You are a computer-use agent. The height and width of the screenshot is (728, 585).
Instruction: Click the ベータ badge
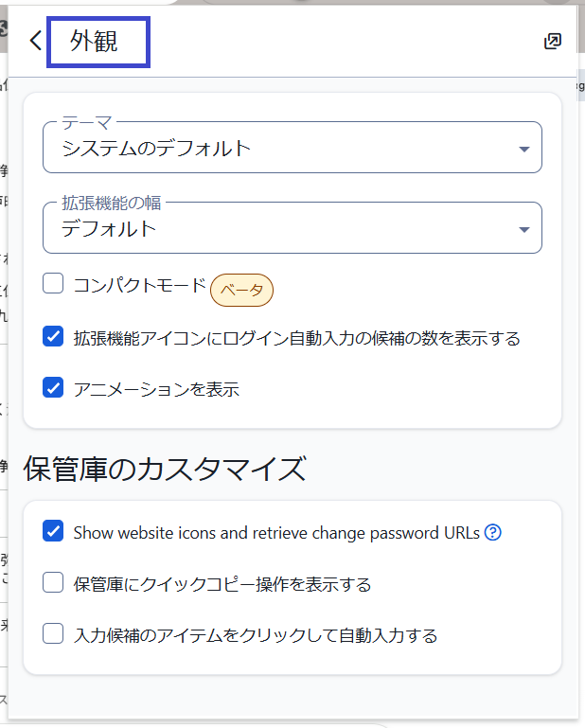[241, 290]
